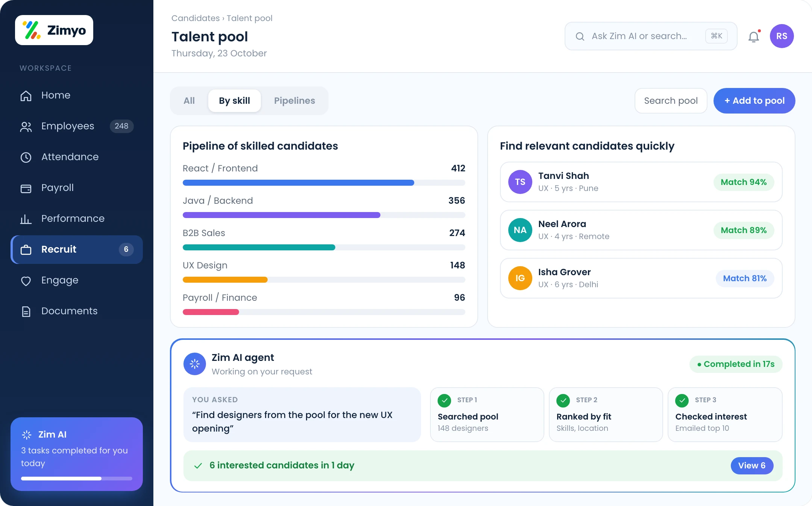The image size is (812, 506).
Task: Click the search magnifier icon
Action: click(x=580, y=36)
